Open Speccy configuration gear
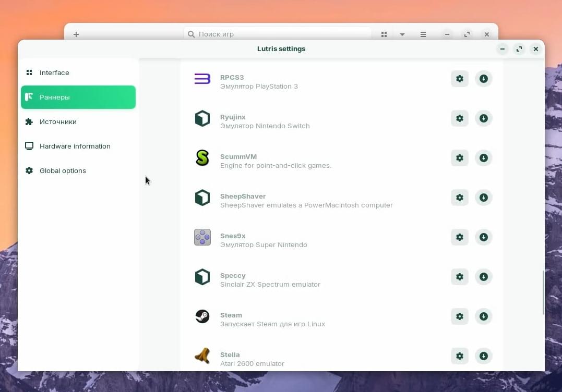This screenshot has width=562, height=392. click(x=460, y=277)
